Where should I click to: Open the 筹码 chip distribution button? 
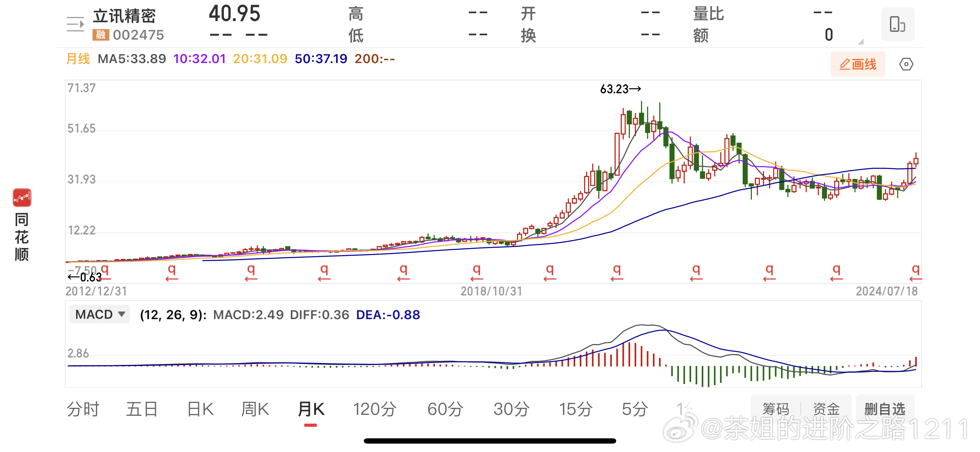click(776, 409)
